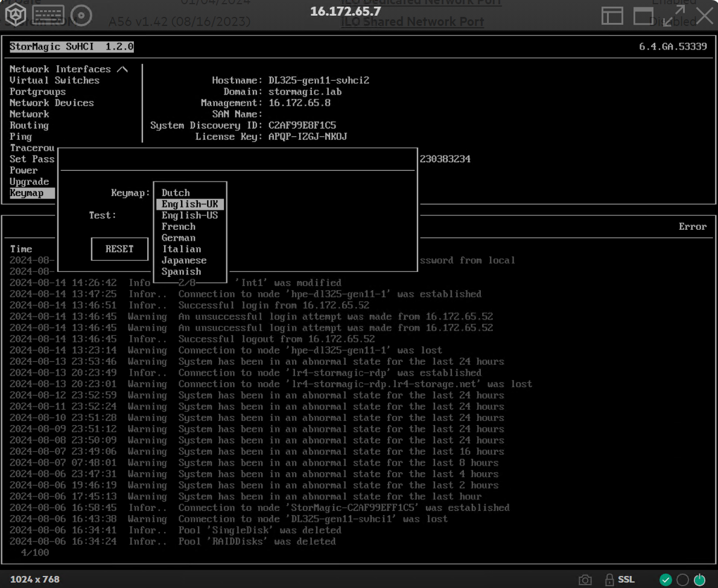Click the log page counter 4/100
This screenshot has height=588, width=718.
point(35,553)
